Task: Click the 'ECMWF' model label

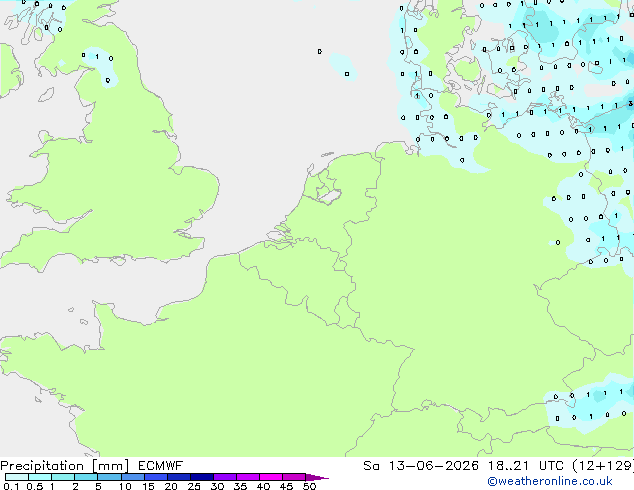Action: coord(161,466)
